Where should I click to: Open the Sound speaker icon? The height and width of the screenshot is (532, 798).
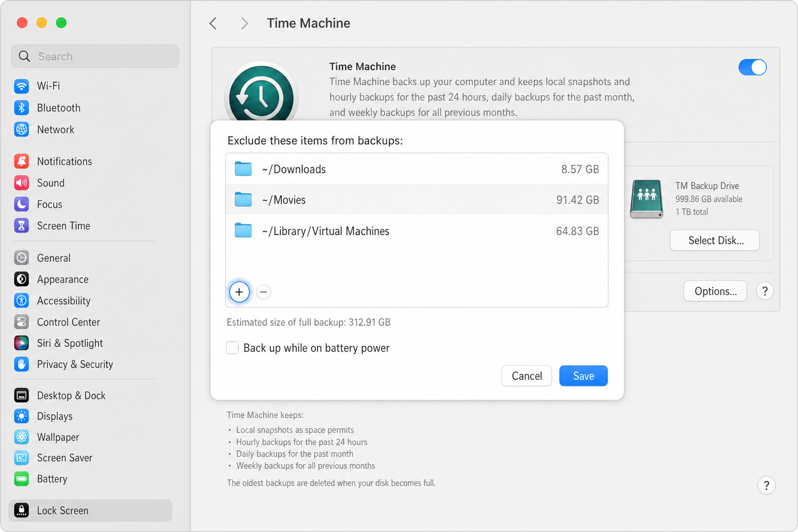tap(21, 183)
